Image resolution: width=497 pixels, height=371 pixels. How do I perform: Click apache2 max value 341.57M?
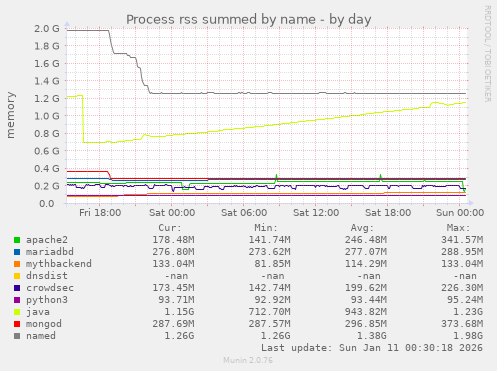coord(462,240)
